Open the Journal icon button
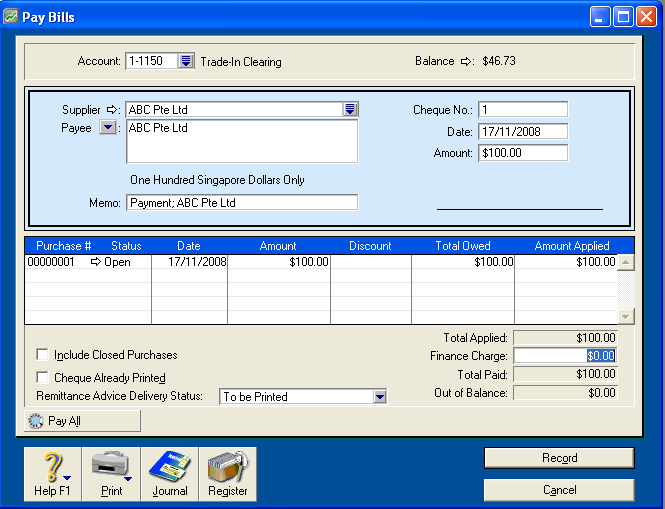The height and width of the screenshot is (509, 665). [170, 474]
